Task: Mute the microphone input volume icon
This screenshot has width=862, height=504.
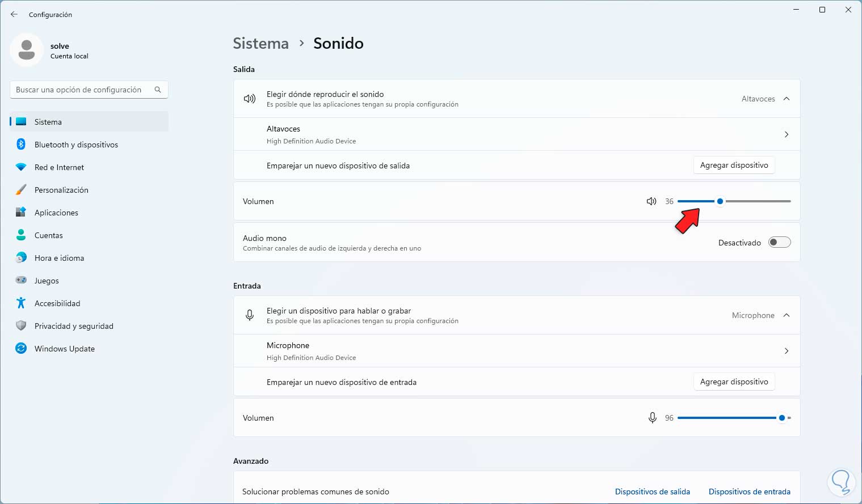Action: point(653,418)
